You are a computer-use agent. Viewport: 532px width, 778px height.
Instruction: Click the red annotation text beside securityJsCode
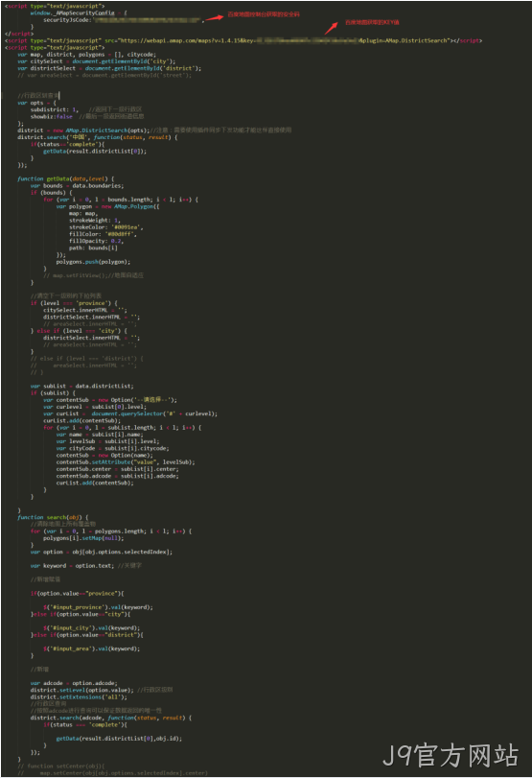tap(264, 14)
